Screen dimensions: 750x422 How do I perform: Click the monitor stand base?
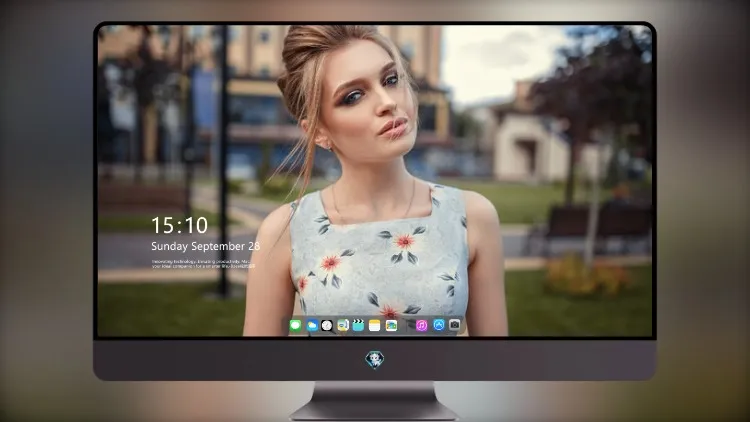pos(374,411)
